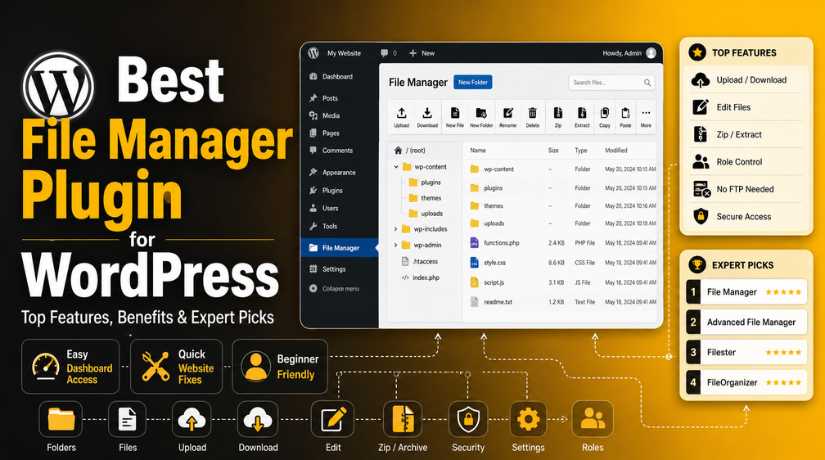Select the Edit pencil icon in bottom row
825x460 pixels.
(x=333, y=419)
